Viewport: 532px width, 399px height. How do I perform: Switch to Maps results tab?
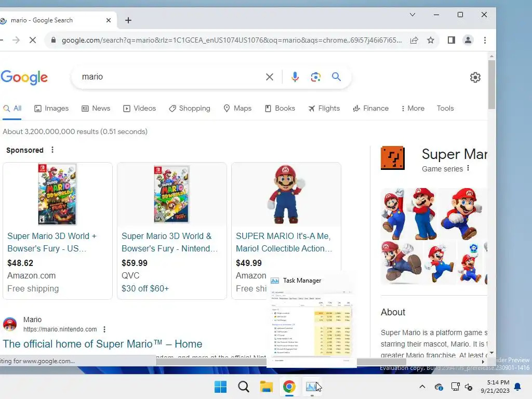pos(237,108)
